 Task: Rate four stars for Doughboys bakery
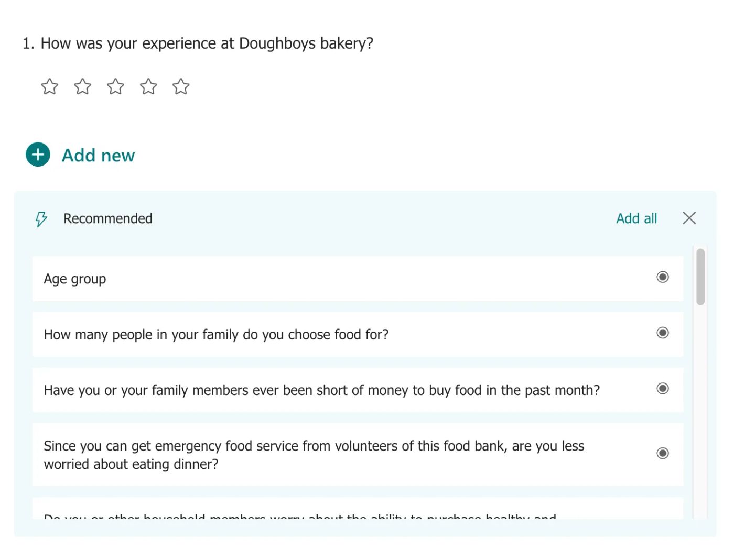(x=148, y=86)
